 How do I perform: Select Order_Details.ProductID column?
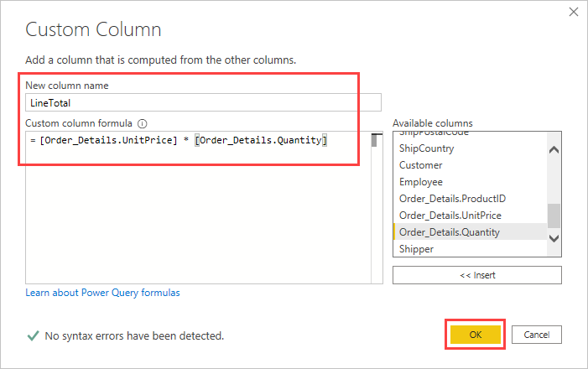452,199
